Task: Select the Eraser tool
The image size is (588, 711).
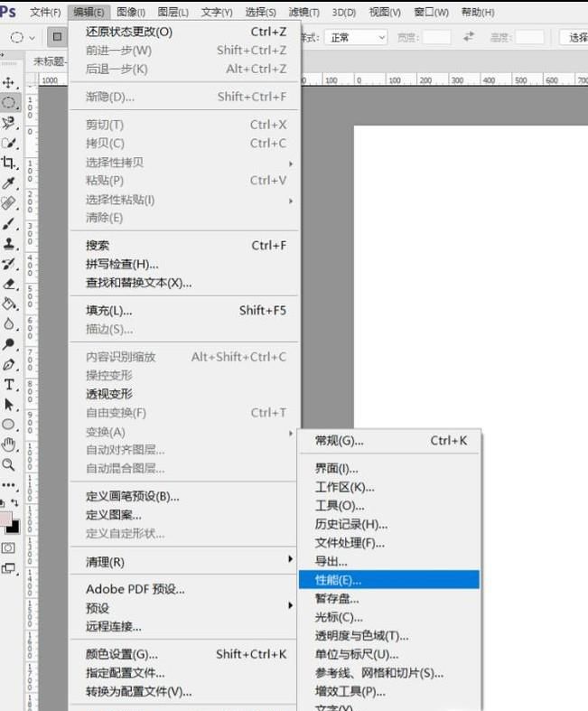Action: tap(9, 285)
